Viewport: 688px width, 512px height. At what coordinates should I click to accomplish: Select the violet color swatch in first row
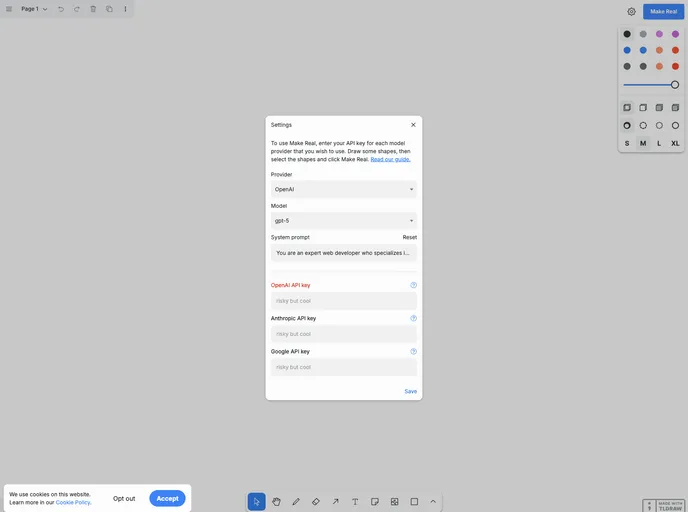click(675, 34)
